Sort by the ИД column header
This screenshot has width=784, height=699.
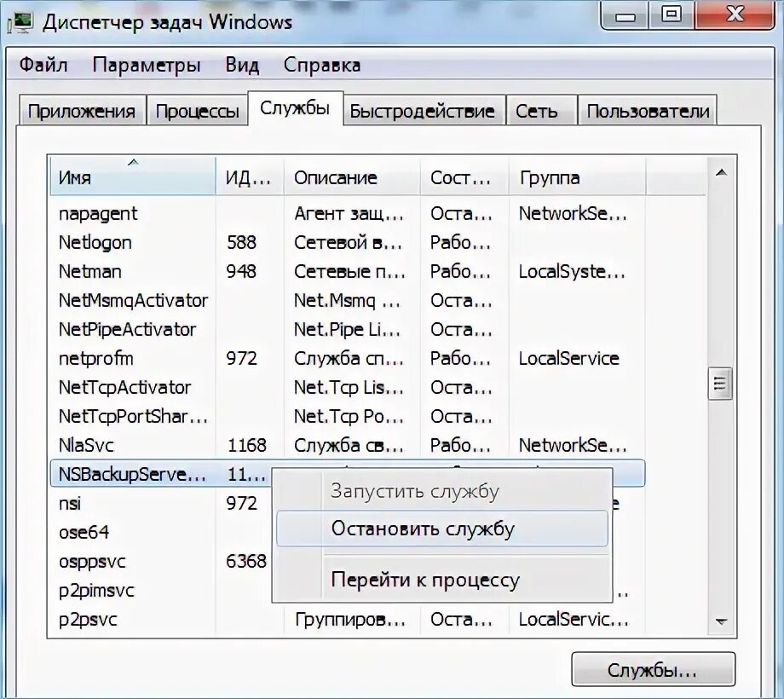tap(250, 176)
